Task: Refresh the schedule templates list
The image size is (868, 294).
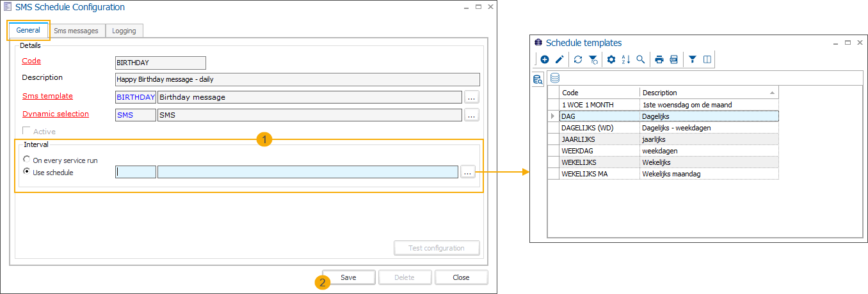Action: [578, 59]
